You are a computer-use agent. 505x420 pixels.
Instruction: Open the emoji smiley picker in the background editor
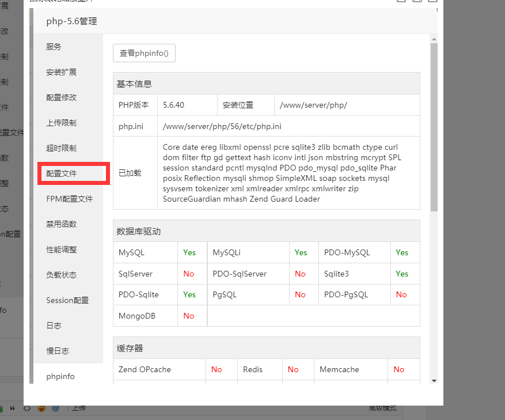pos(41,408)
